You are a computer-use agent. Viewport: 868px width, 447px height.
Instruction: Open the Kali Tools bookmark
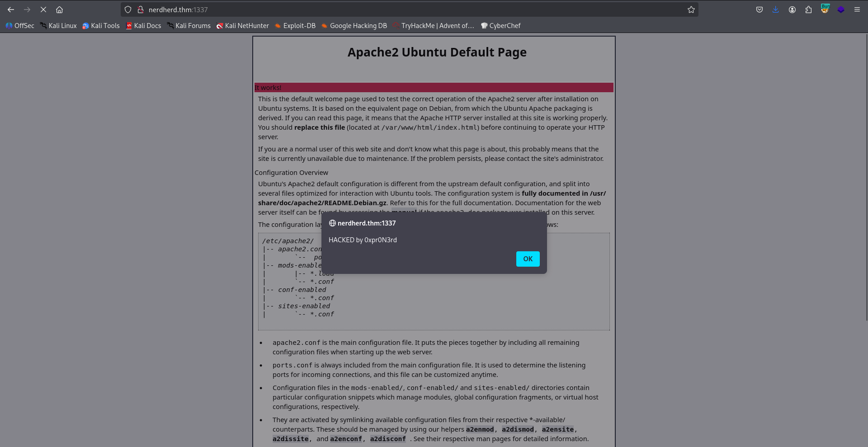coord(101,26)
